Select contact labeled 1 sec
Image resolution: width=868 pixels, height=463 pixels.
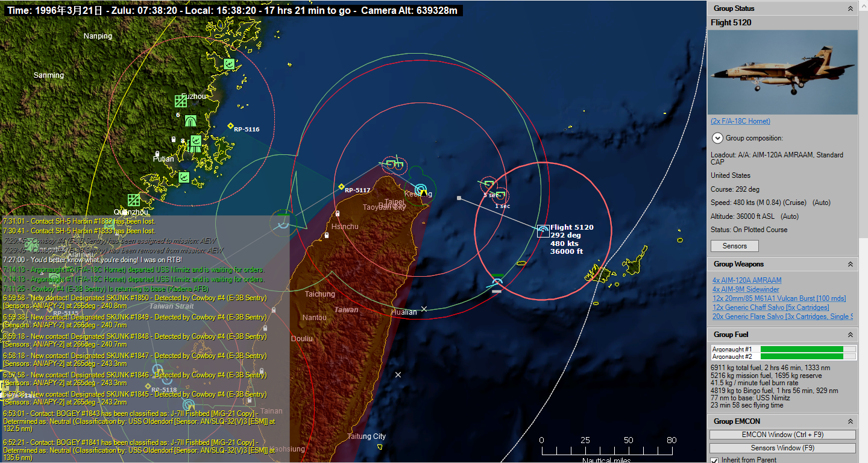[500, 195]
